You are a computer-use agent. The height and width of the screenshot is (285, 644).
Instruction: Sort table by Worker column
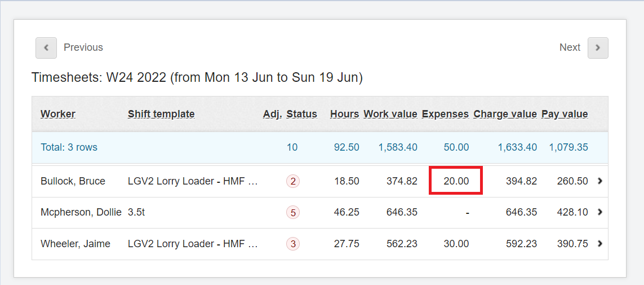[58, 114]
